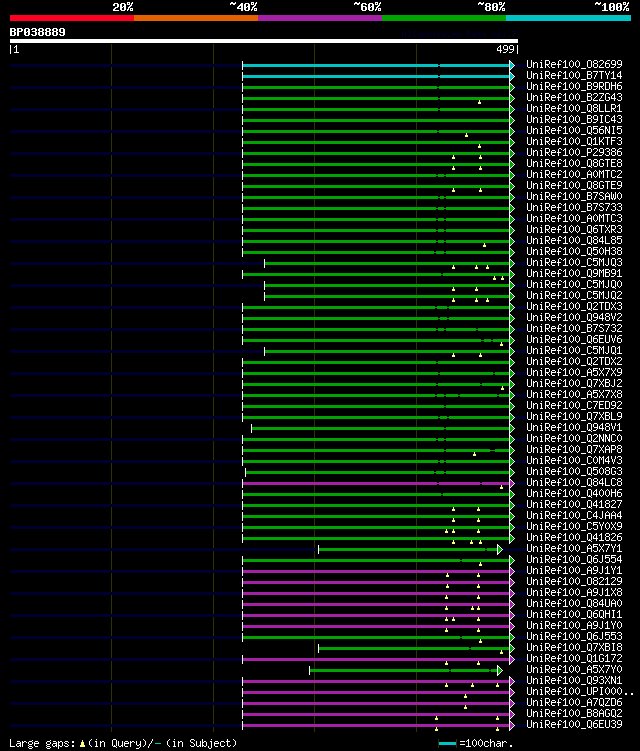Choose the UniRef100_Q6TXR3 hit

pyautogui.click(x=574, y=229)
